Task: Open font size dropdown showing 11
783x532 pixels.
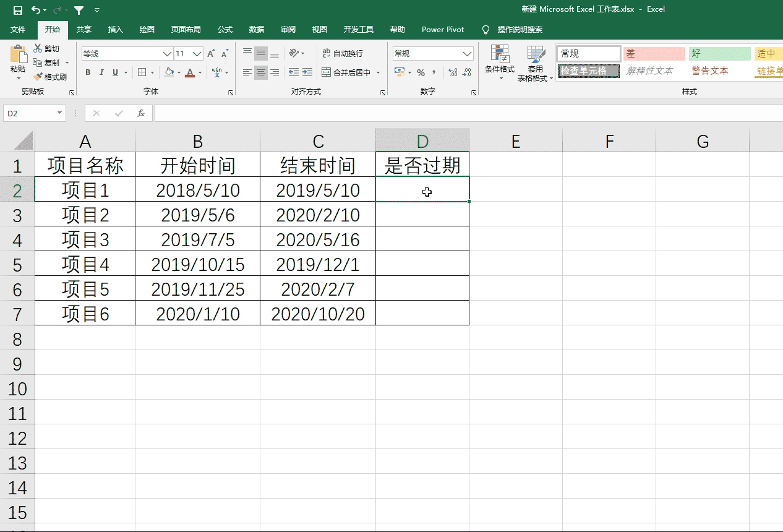Action: point(197,54)
